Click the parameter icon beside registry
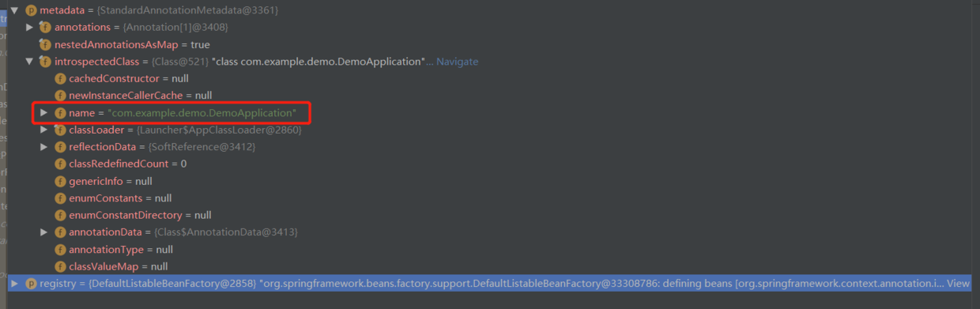Image resolution: width=980 pixels, height=309 pixels. 31,283
